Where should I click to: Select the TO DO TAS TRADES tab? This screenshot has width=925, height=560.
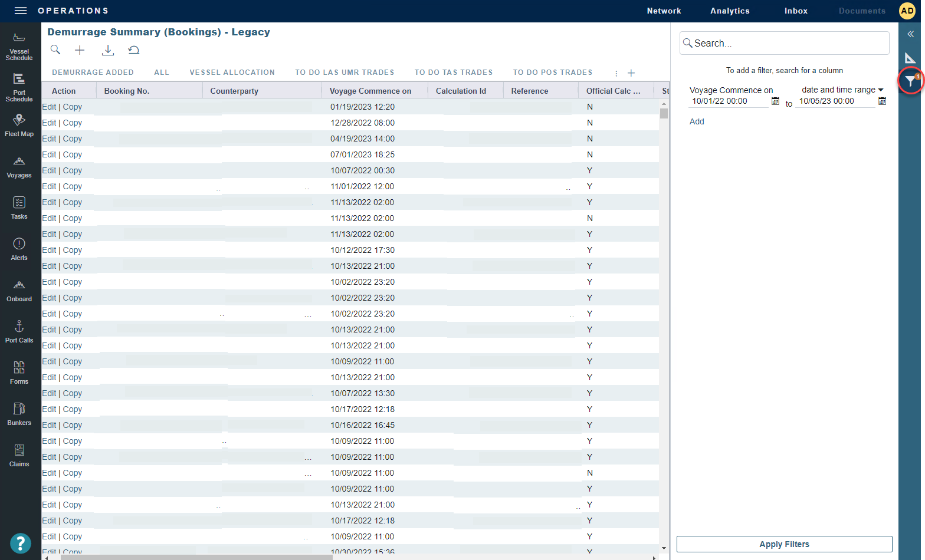[453, 73]
